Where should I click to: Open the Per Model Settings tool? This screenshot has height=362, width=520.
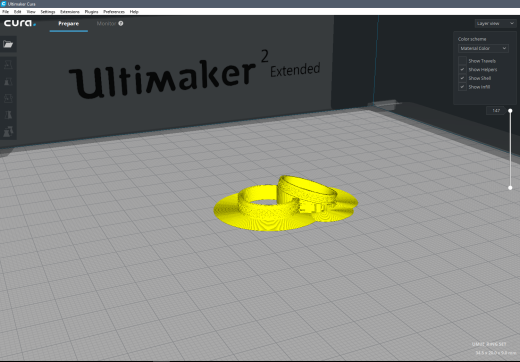8,132
